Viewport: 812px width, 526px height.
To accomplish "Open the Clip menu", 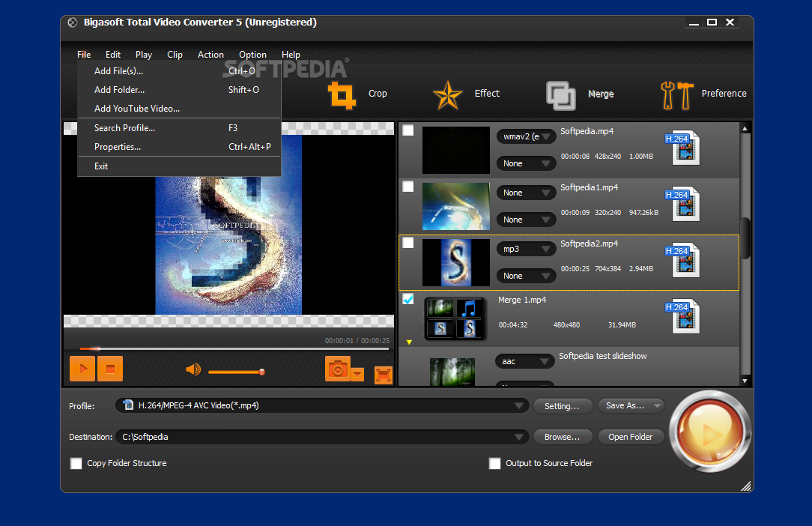I will coord(175,55).
